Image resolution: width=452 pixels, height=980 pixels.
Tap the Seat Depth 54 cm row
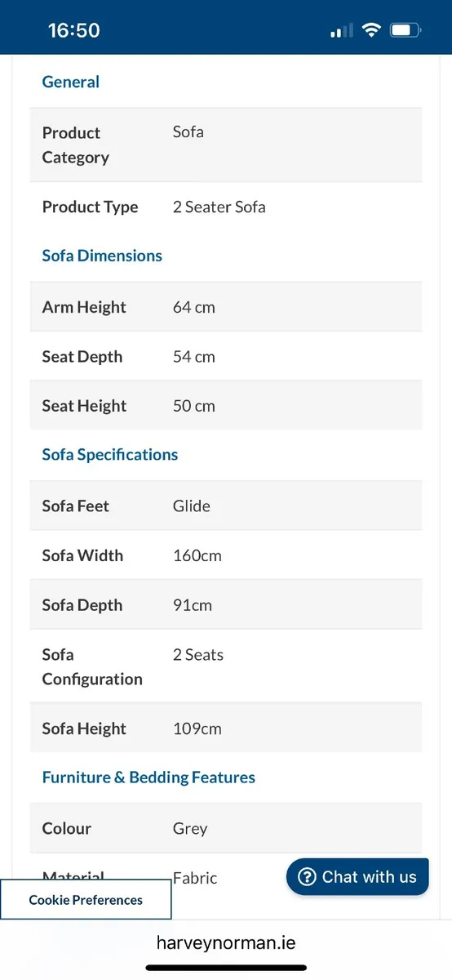[x=226, y=357]
